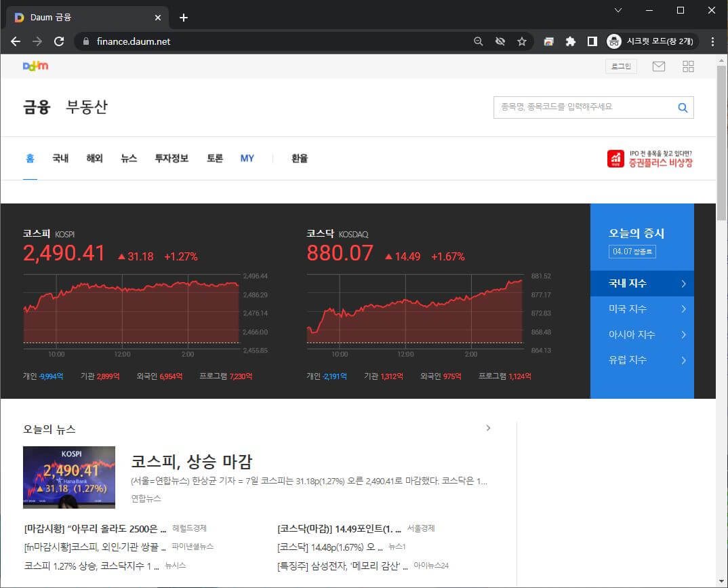Open the Daum mail envelope icon
Viewport: 728px width, 588px height.
pos(658,66)
